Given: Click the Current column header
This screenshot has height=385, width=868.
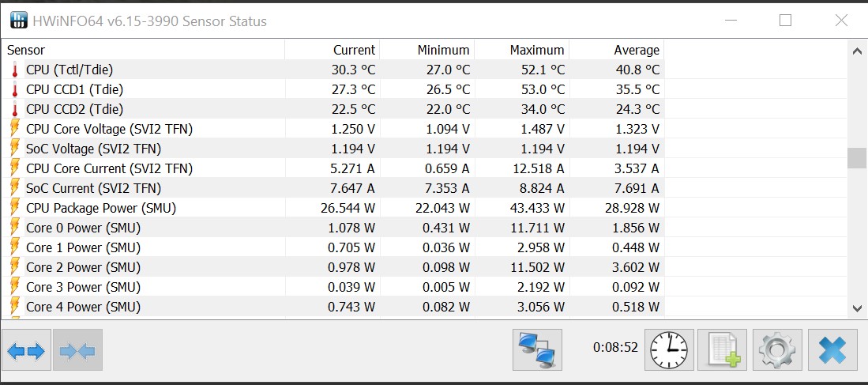Looking at the screenshot, I should point(333,50).
